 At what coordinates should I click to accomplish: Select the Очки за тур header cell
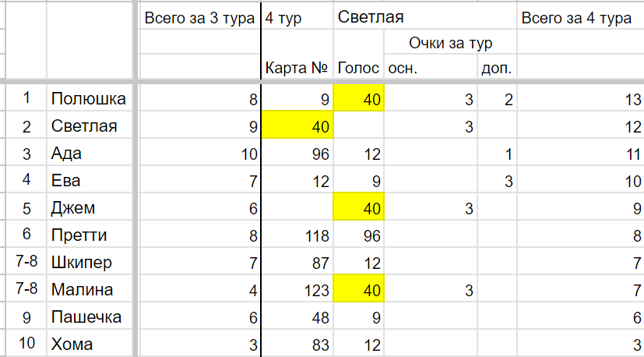451,42
